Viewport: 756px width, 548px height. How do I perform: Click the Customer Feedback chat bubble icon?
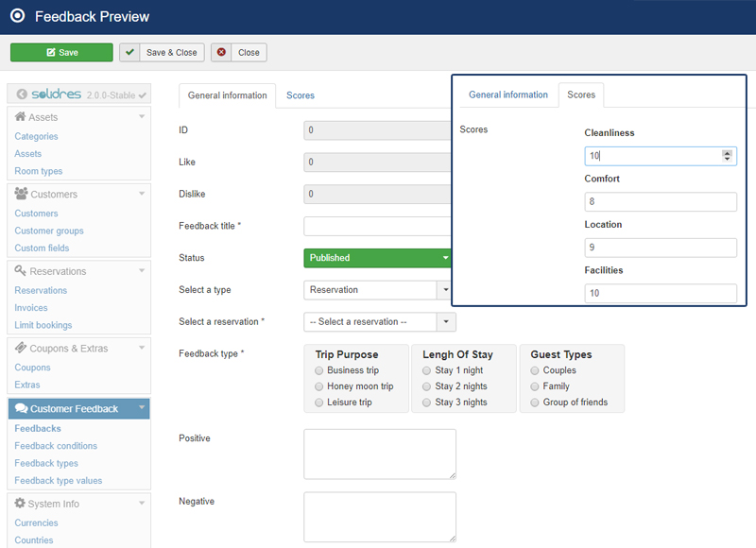click(22, 408)
